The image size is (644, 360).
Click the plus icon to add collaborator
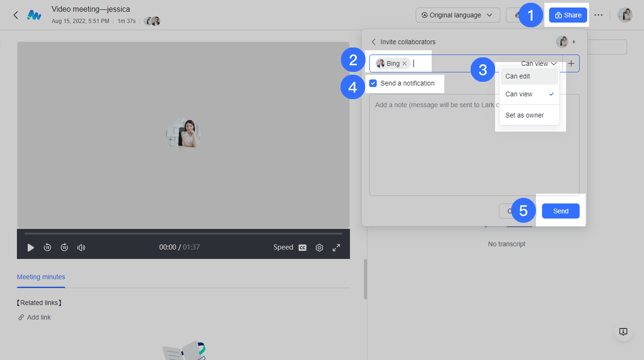pos(571,63)
